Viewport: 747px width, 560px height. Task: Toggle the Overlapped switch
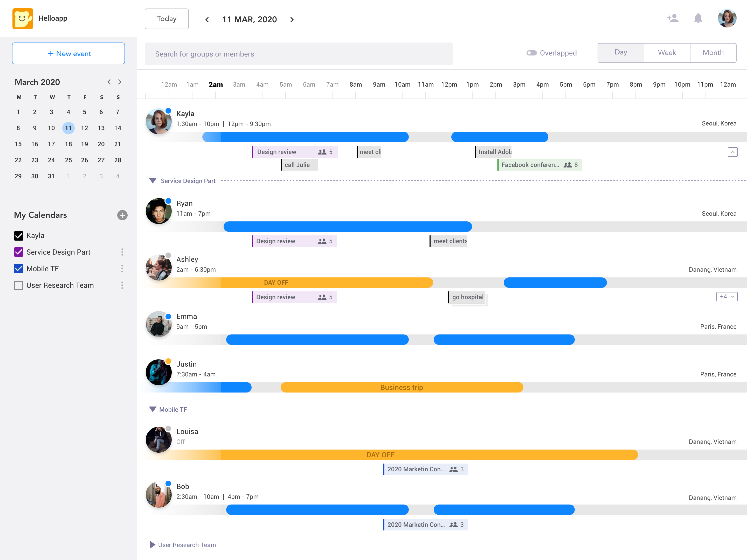[531, 53]
